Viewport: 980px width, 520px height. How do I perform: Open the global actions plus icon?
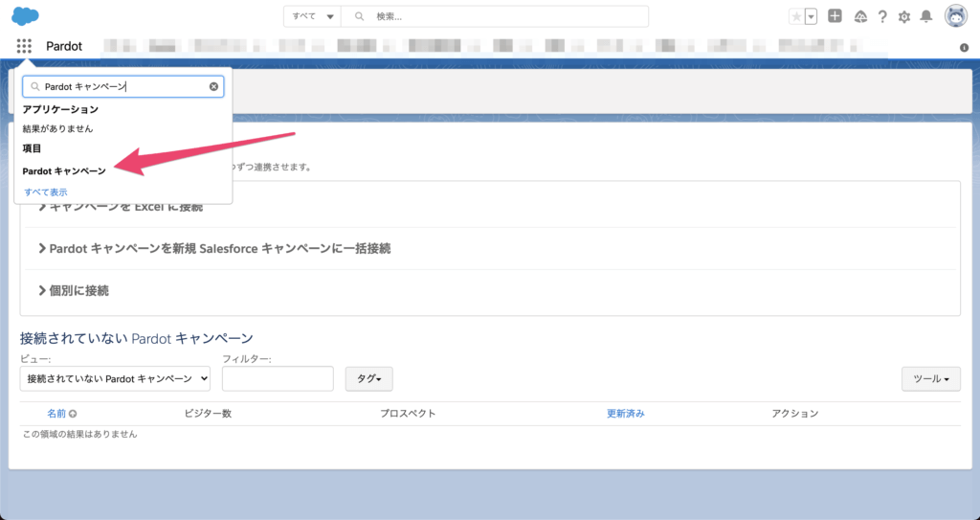coord(835,16)
